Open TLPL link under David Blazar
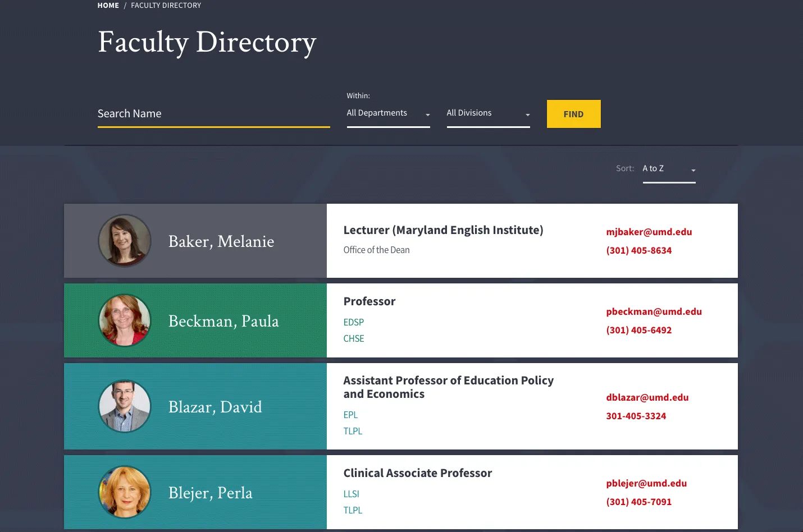The image size is (803, 532). [353, 431]
